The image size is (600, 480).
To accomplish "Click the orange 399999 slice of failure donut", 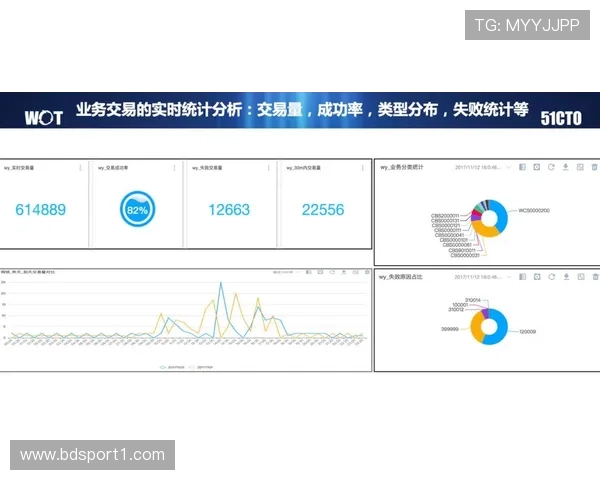I will 476,328.
